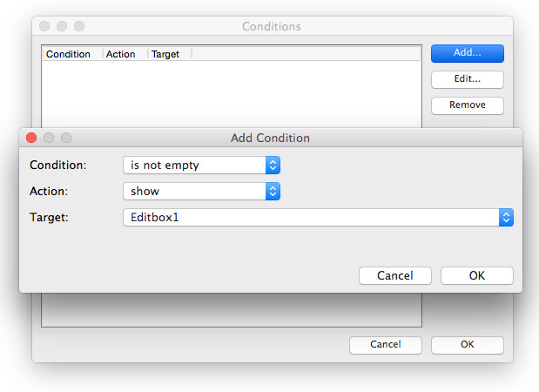Click the Conditions window close button
Image resolution: width=539 pixels, height=392 pixels.
pos(44,27)
